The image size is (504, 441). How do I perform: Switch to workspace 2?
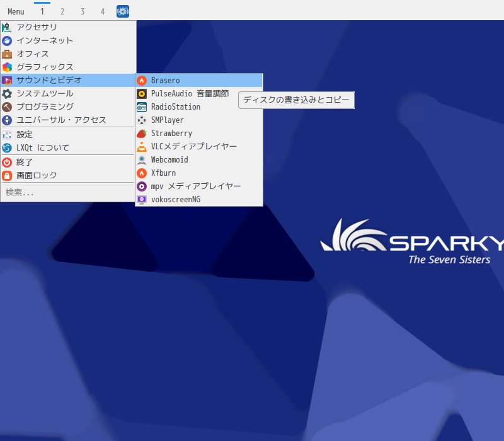click(62, 11)
